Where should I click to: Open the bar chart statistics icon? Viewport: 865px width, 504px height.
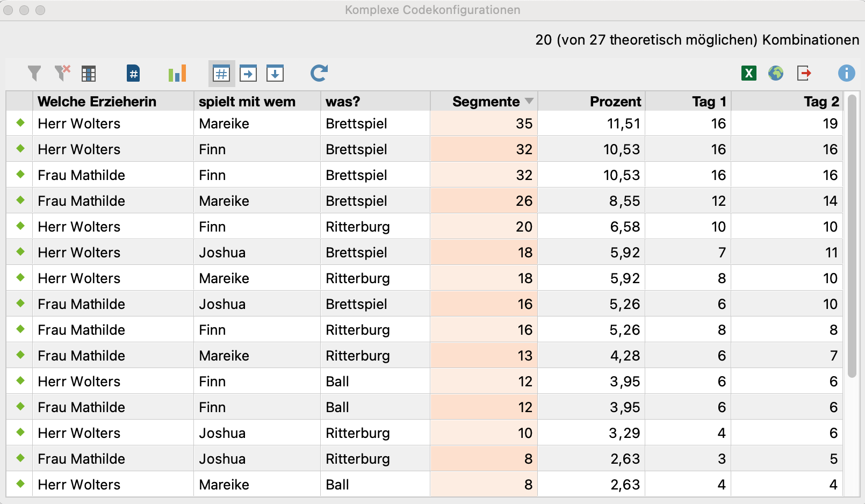point(177,73)
